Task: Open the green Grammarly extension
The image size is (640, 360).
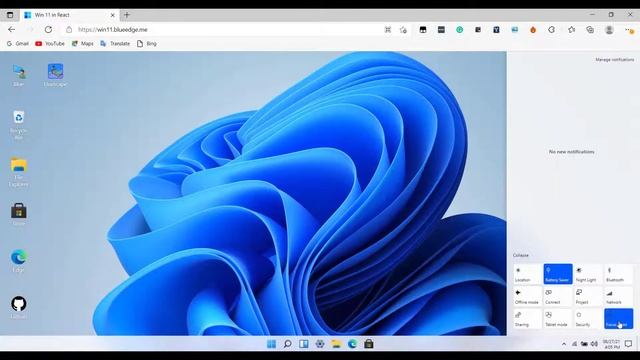Action: pyautogui.click(x=460, y=29)
